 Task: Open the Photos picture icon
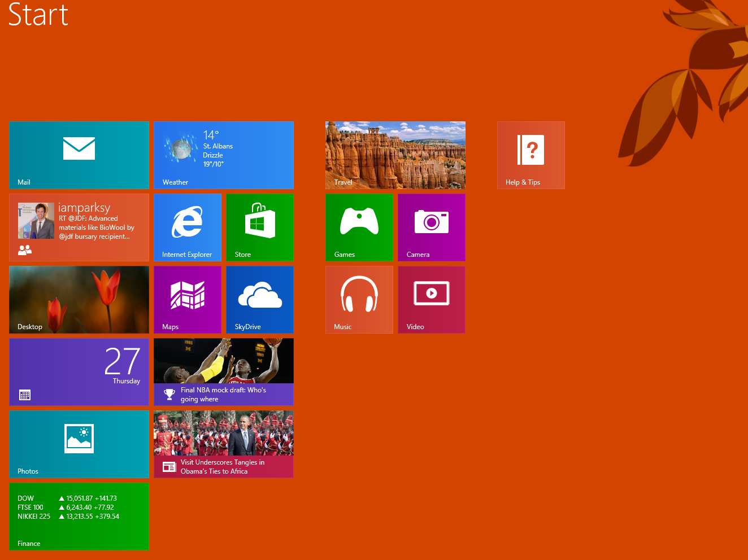(79, 439)
